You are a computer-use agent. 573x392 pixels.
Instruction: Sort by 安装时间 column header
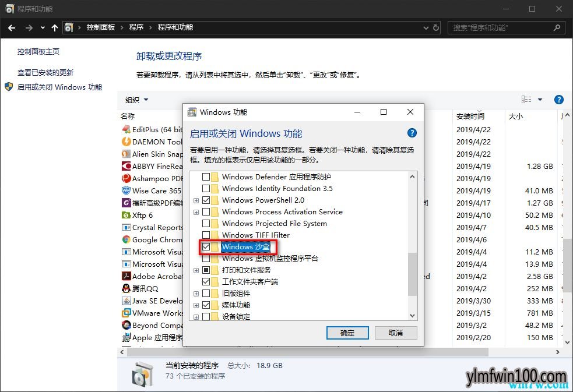(470, 116)
